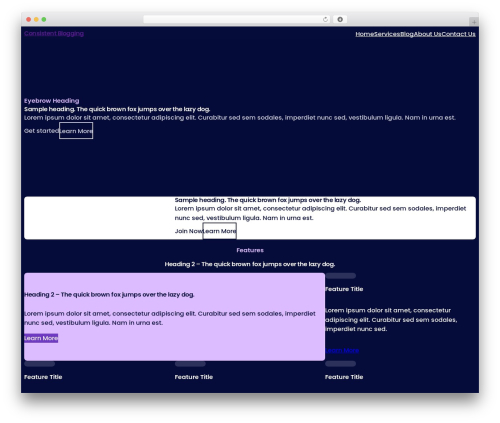
Task: Click Feature Title above the blue Learn More link
Action: [x=344, y=289]
